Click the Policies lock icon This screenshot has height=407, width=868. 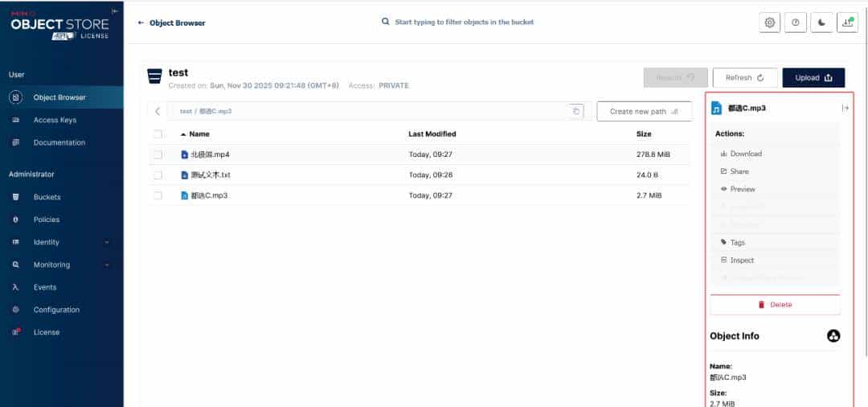[15, 220]
